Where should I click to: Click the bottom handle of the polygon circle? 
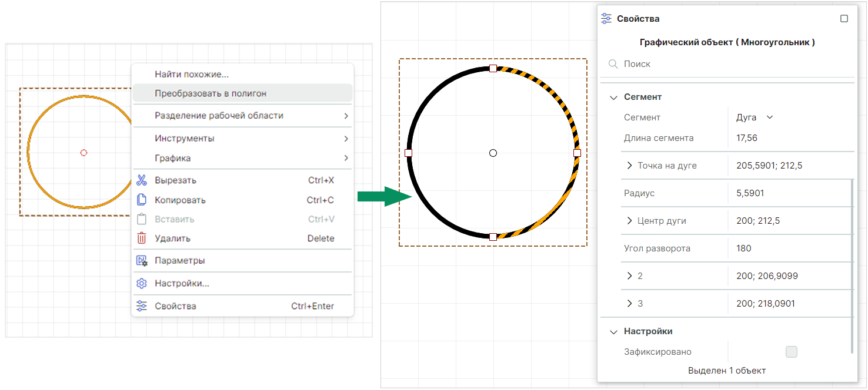coord(493,237)
